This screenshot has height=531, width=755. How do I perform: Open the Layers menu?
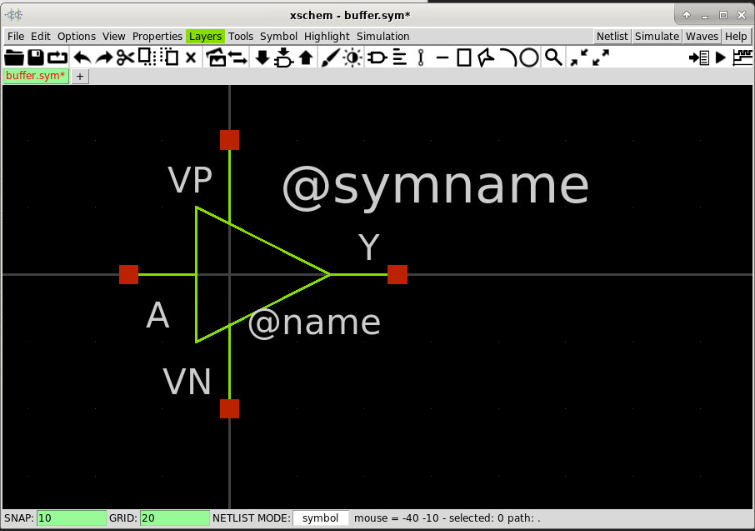point(205,36)
